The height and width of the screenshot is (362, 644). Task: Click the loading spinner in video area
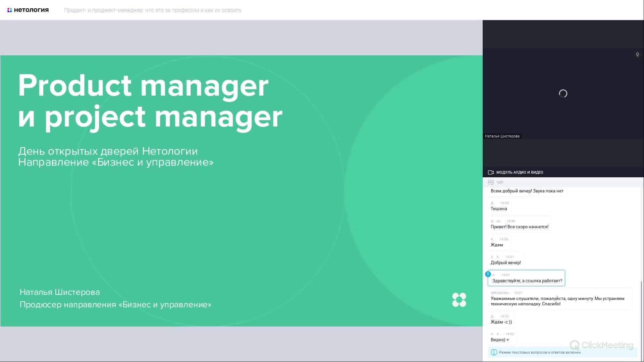[x=563, y=94]
